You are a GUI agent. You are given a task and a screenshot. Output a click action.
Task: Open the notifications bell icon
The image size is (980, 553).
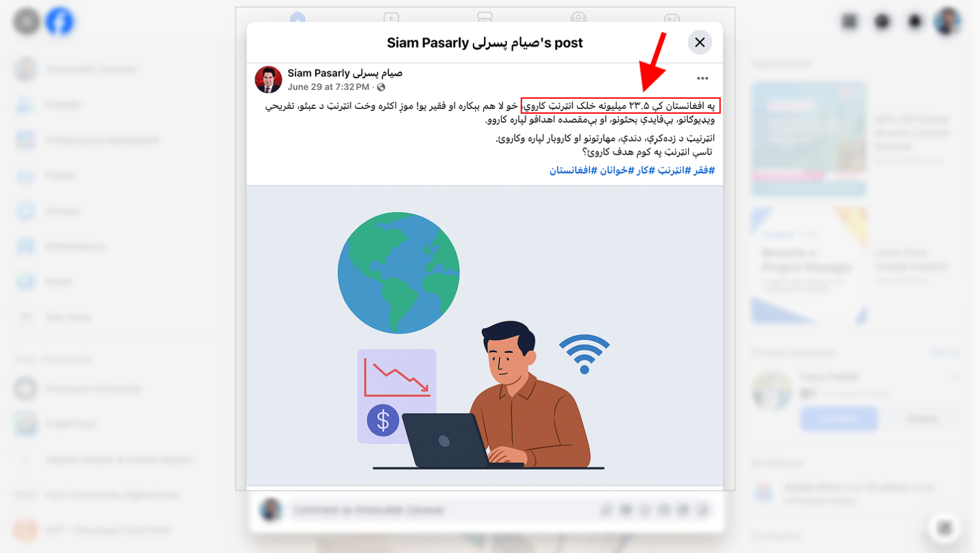(916, 22)
